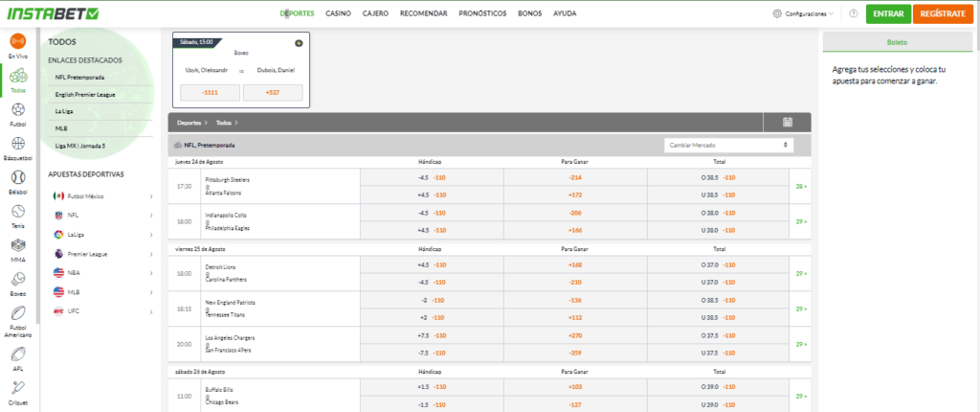980x412 pixels.
Task: Click Buffalo Bills team name
Action: [218, 389]
